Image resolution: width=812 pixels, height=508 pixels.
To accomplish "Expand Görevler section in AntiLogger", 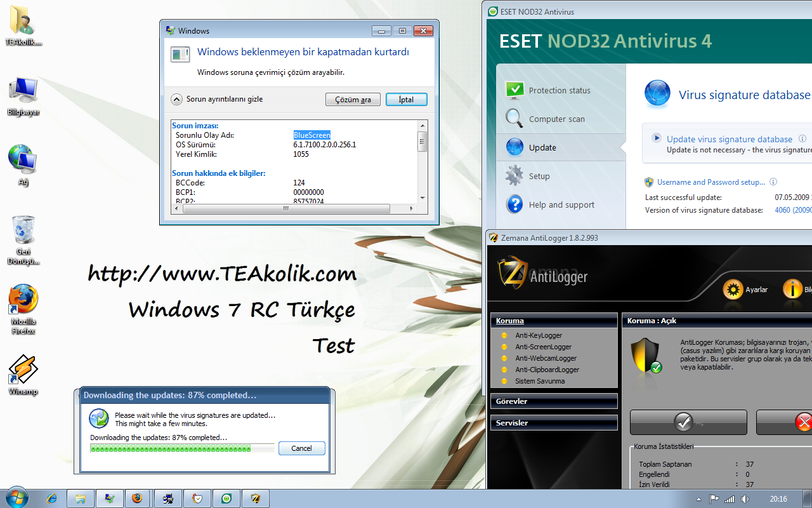I will [554, 401].
